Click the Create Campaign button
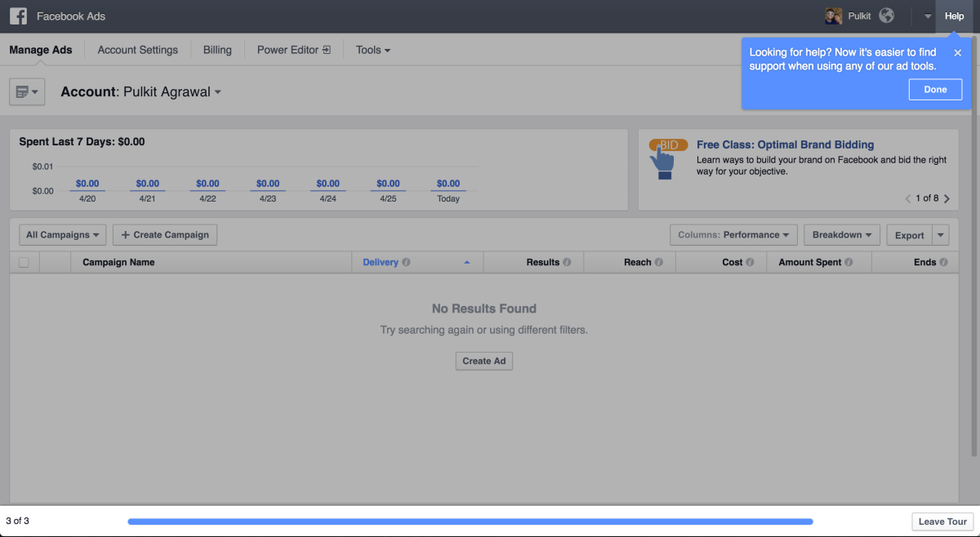The height and width of the screenshot is (537, 980). tap(165, 235)
